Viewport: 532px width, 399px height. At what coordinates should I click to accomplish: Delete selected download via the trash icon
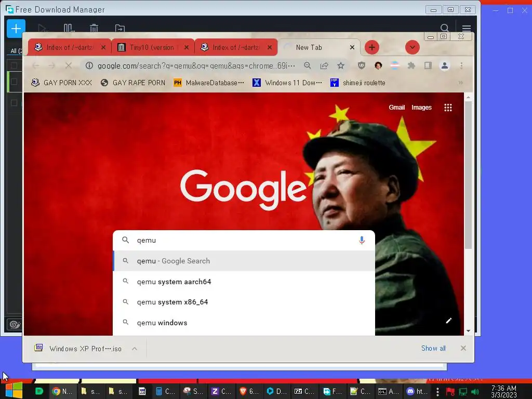[x=94, y=28]
